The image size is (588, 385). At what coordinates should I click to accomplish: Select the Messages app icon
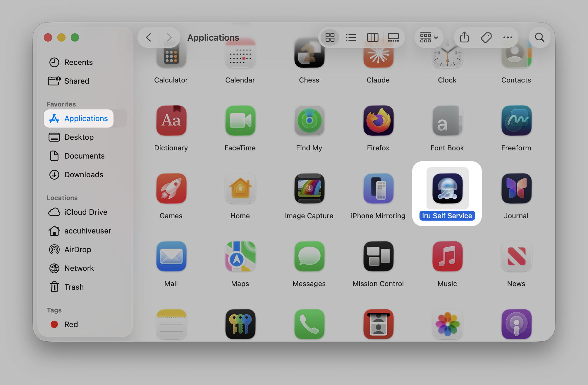click(309, 256)
